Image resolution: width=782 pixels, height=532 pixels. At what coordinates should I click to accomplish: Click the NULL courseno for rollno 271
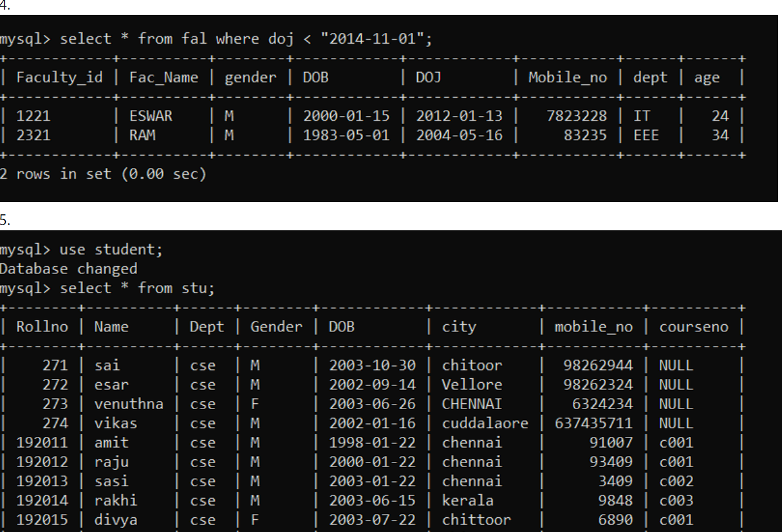click(x=671, y=365)
